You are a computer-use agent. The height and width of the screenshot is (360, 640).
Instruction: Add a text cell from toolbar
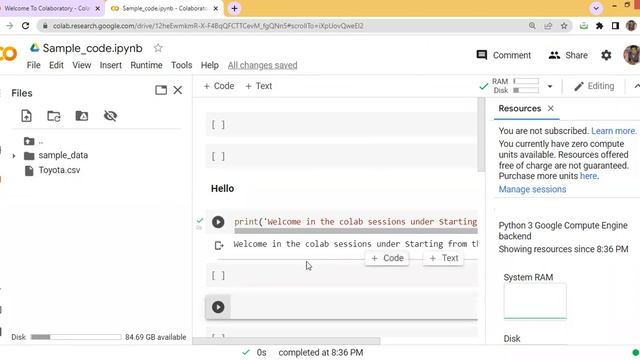[258, 86]
